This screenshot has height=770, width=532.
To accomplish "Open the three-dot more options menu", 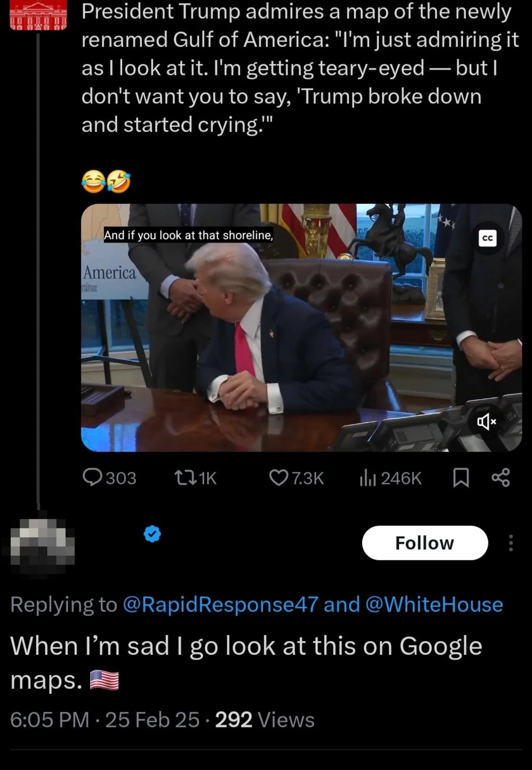I will [x=511, y=542].
